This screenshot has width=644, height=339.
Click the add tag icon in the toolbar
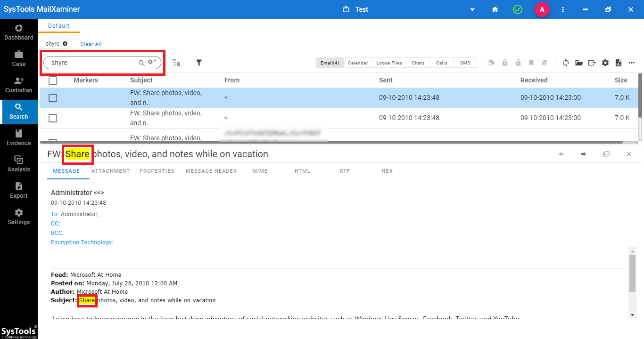click(x=492, y=63)
